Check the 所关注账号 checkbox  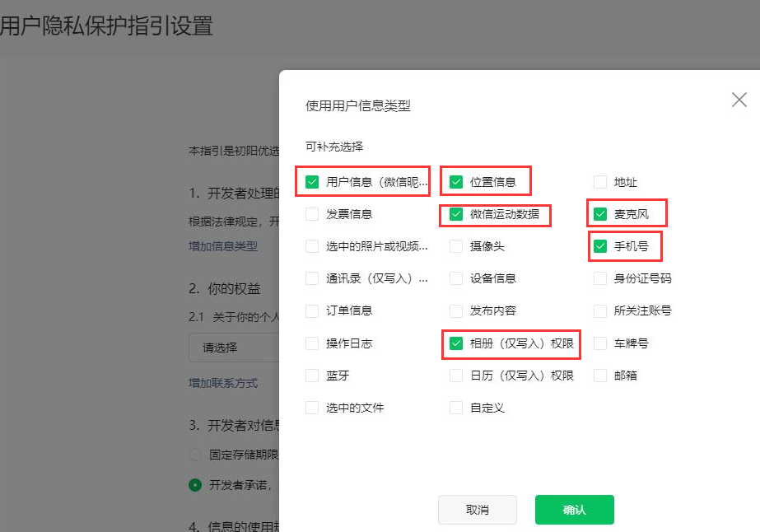[600, 310]
